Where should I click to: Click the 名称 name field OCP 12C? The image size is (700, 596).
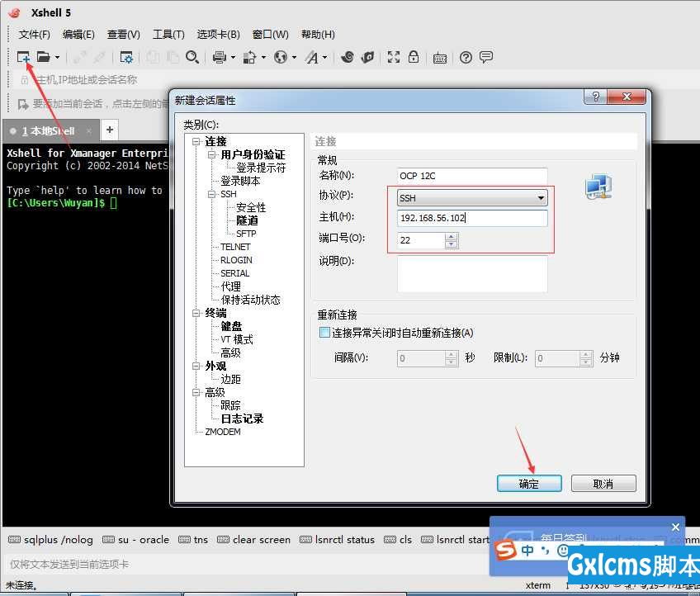click(x=472, y=176)
